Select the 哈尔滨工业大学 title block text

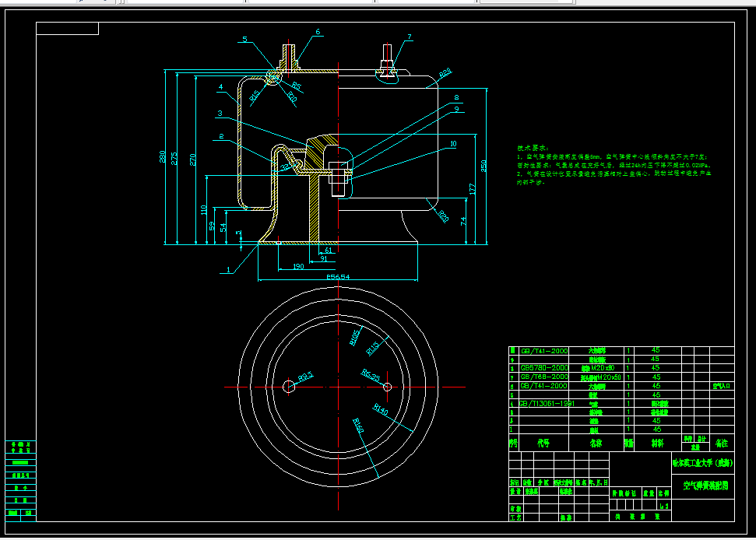[693, 463]
